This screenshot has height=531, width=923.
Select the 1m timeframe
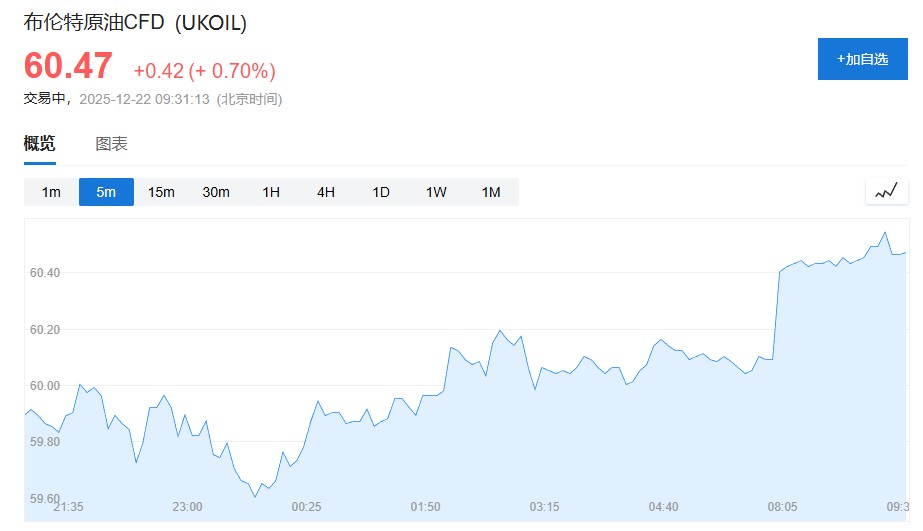(51, 192)
